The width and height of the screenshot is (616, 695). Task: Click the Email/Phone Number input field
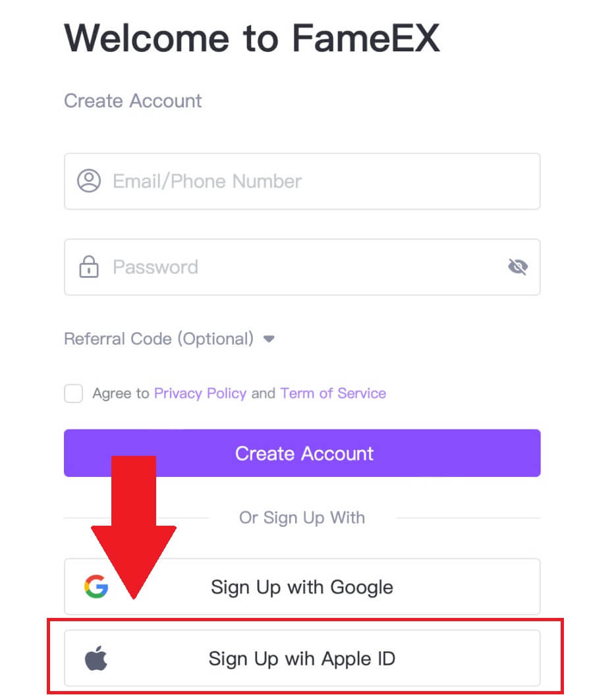[302, 181]
